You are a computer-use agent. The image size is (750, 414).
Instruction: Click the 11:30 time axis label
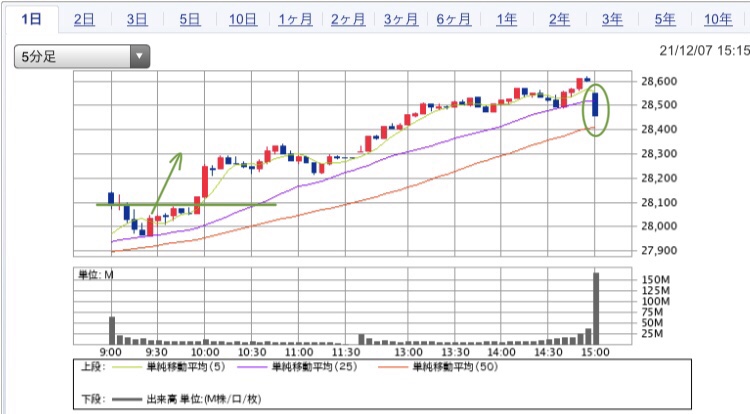[346, 352]
